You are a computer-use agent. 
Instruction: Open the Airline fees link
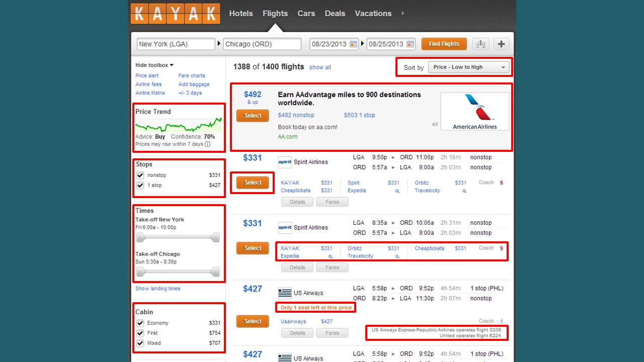tap(148, 84)
